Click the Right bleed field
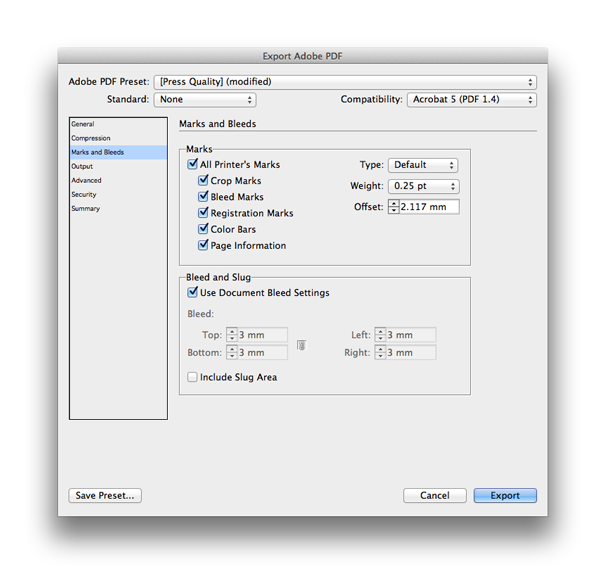 click(x=411, y=352)
